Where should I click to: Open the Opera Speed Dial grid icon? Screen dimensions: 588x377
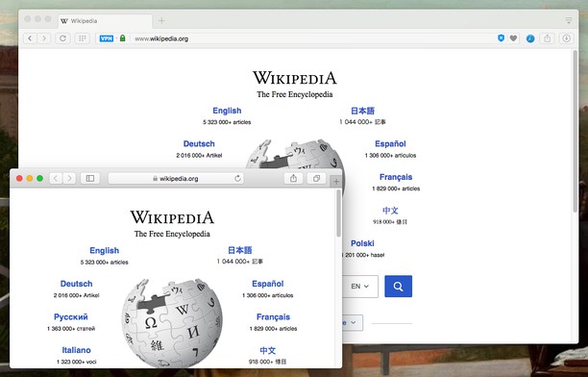click(82, 38)
